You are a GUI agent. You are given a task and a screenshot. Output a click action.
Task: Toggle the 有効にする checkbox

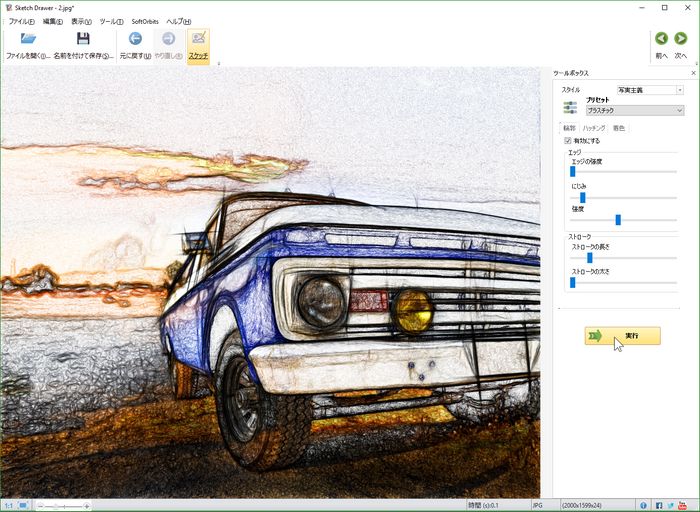568,141
